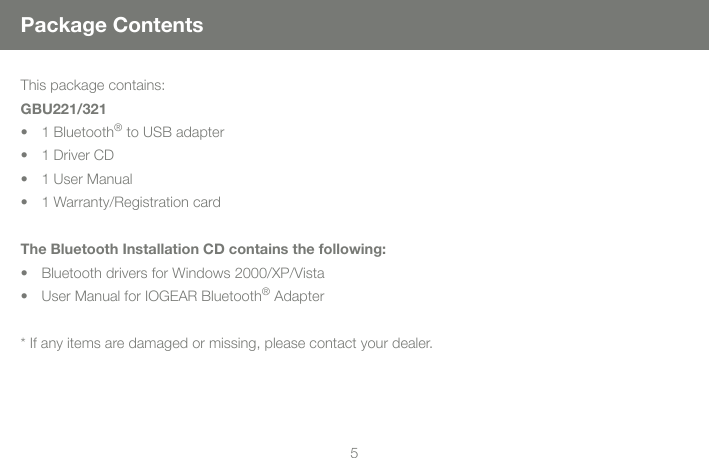This screenshot has width=709, height=458.
Task: Click the bullet before "1 User Manual"
Action: 24,180
